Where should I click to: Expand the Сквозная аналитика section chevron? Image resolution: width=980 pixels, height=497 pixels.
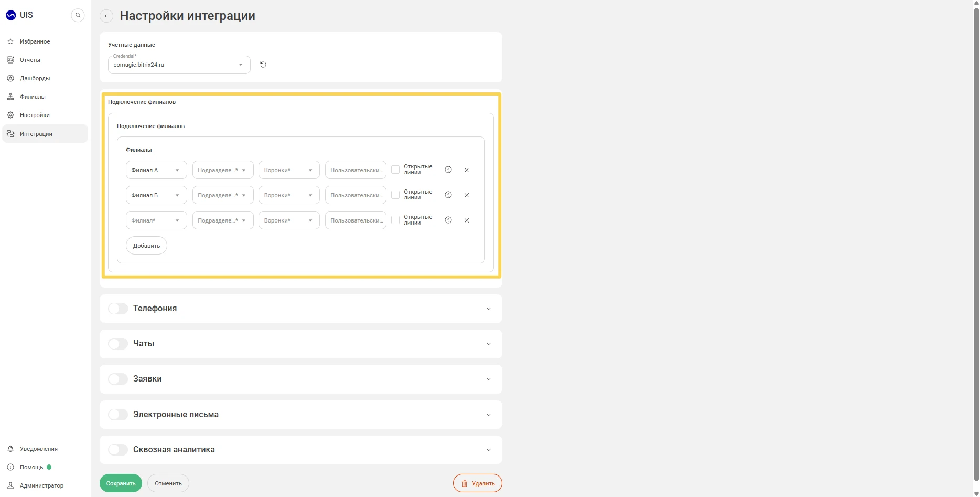[x=489, y=450]
